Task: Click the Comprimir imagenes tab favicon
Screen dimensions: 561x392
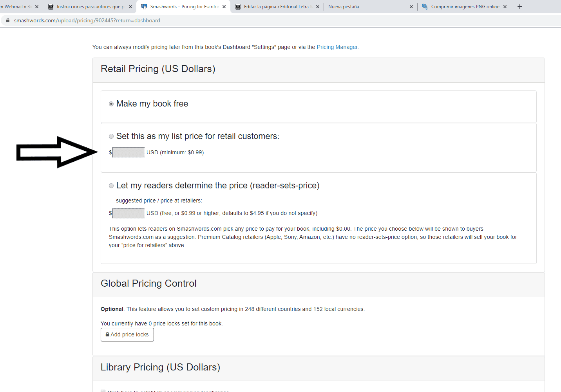Action: pos(425,7)
